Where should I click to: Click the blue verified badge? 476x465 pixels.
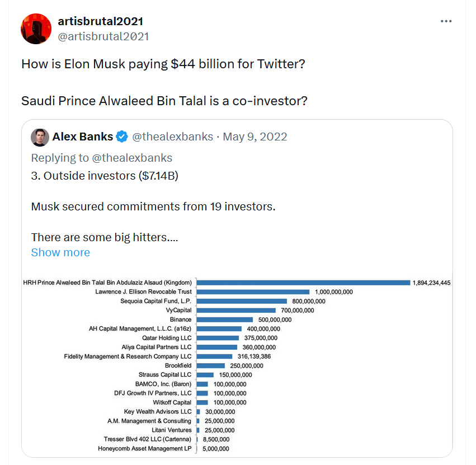point(122,137)
